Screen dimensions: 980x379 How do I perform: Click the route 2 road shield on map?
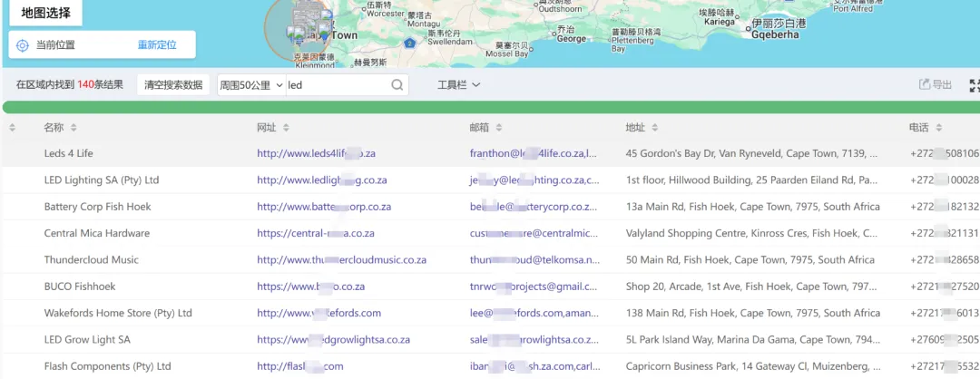tap(409, 44)
